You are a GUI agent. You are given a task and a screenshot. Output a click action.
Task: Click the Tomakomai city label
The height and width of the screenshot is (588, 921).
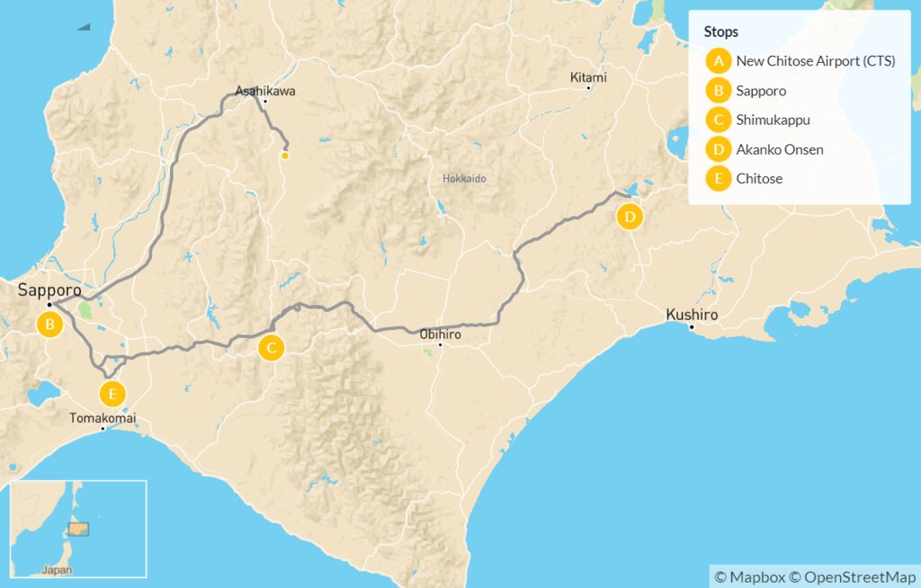pos(103,418)
